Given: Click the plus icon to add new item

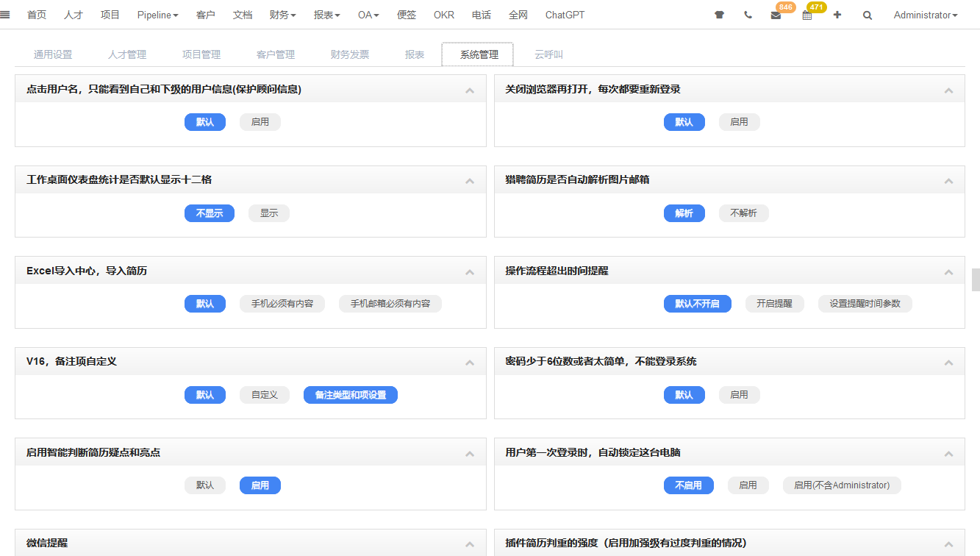Looking at the screenshot, I should point(837,14).
